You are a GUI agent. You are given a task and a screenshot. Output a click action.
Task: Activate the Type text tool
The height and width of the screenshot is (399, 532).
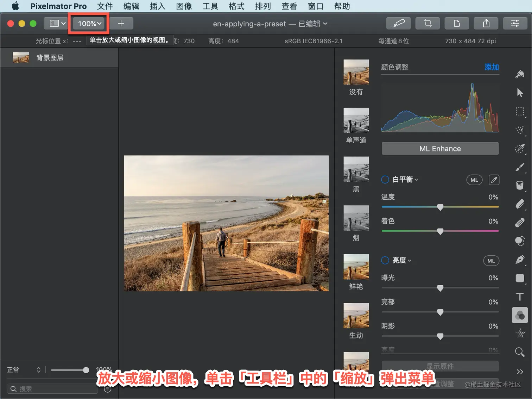[x=520, y=297]
